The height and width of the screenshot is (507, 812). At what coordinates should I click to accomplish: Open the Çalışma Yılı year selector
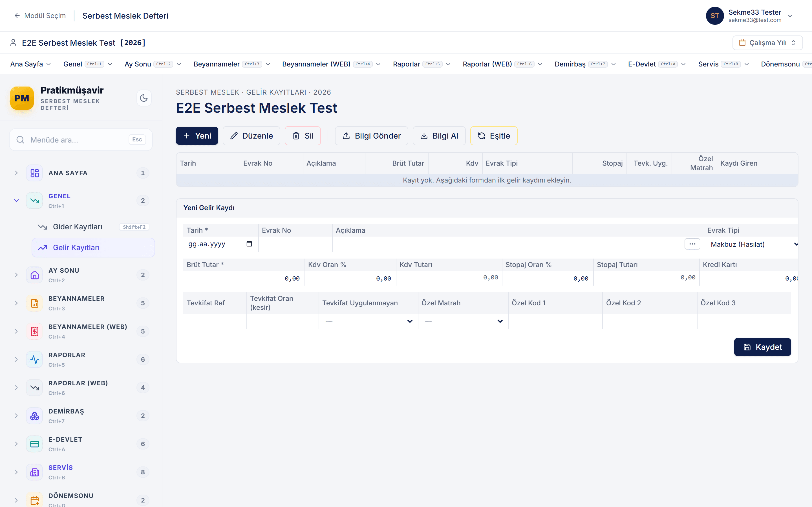click(x=767, y=43)
